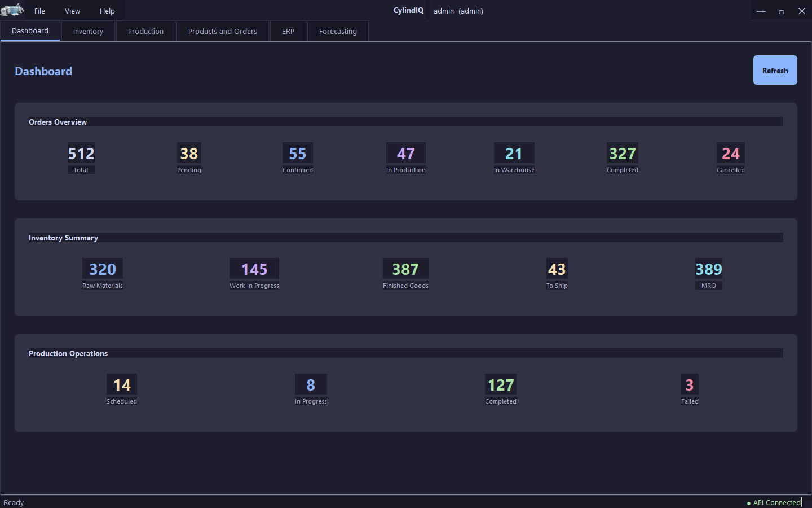The image size is (812, 508).
Task: Click the 3 Failed operations value
Action: [x=690, y=385]
